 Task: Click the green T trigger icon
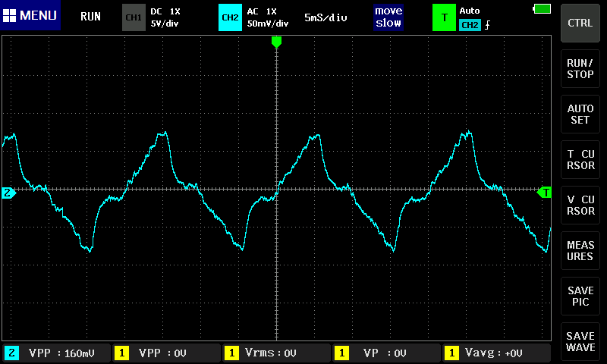point(444,17)
